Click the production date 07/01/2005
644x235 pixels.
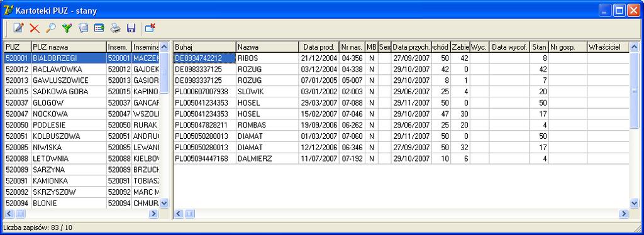coord(319,80)
